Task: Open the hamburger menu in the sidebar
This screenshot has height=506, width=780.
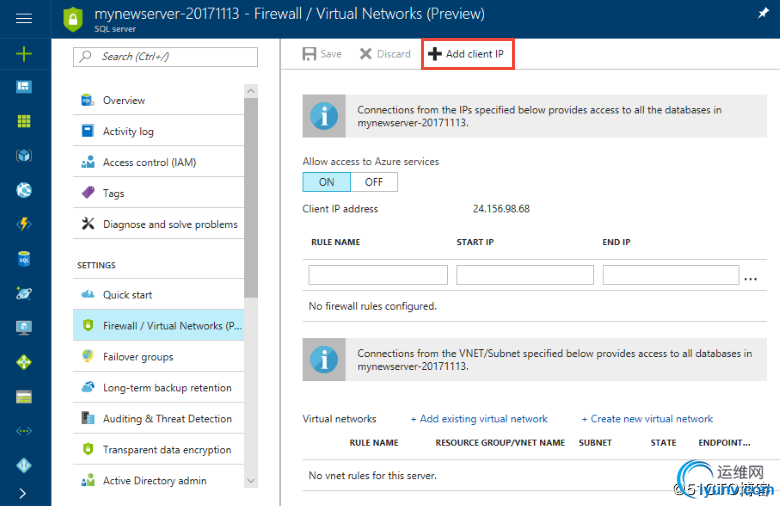Action: pos(24,19)
